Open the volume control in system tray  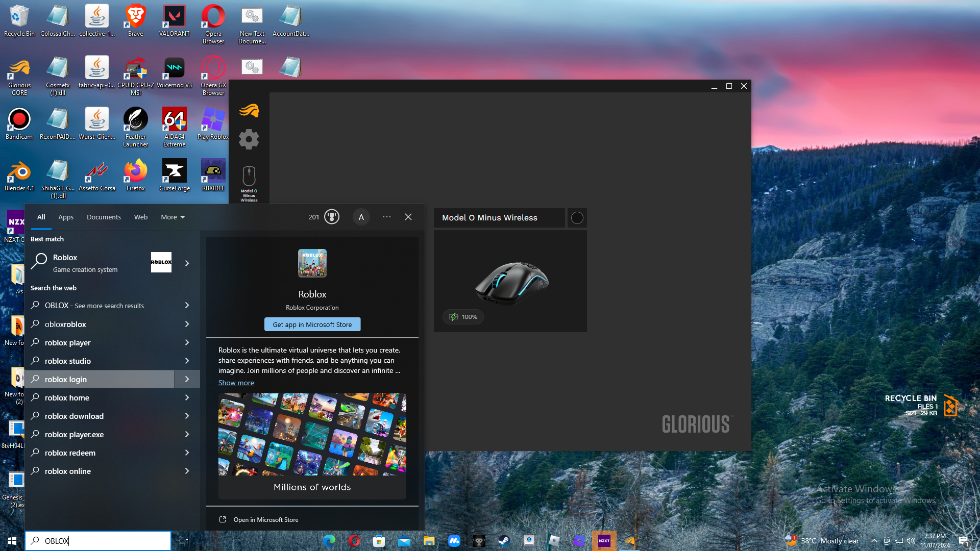pyautogui.click(x=911, y=541)
